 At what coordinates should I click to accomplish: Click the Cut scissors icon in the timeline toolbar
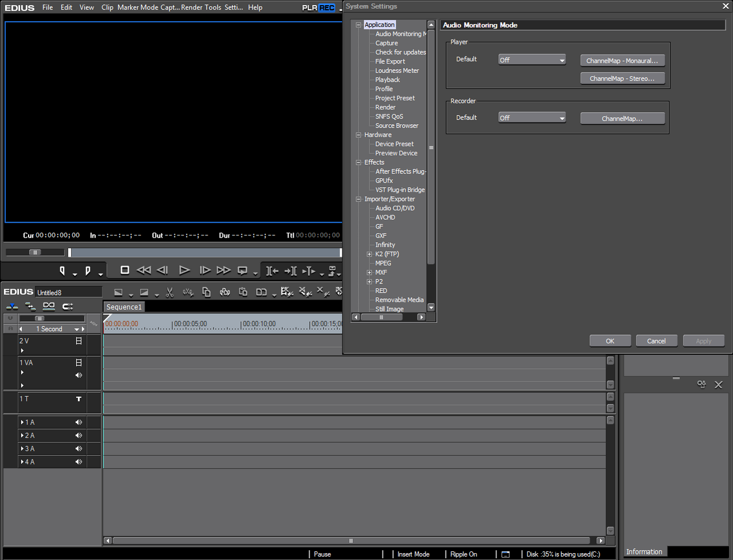pyautogui.click(x=170, y=293)
